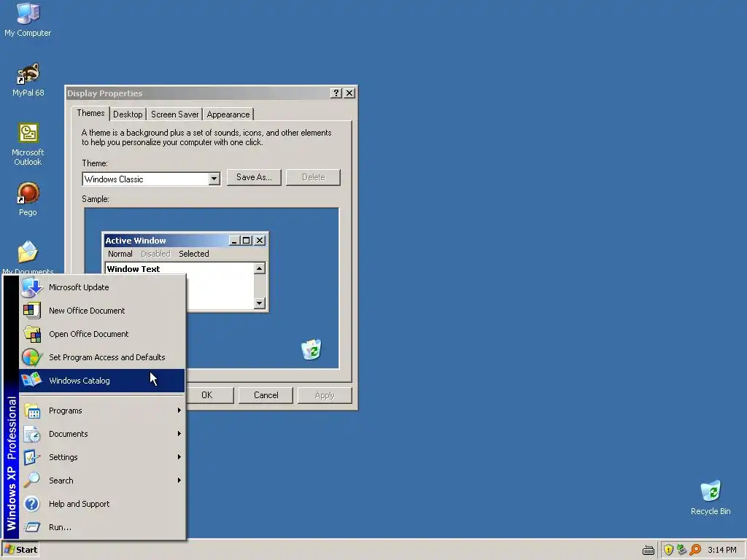Click the Settings icon in Start menu
Screen dimensions: 747x560
(32, 457)
